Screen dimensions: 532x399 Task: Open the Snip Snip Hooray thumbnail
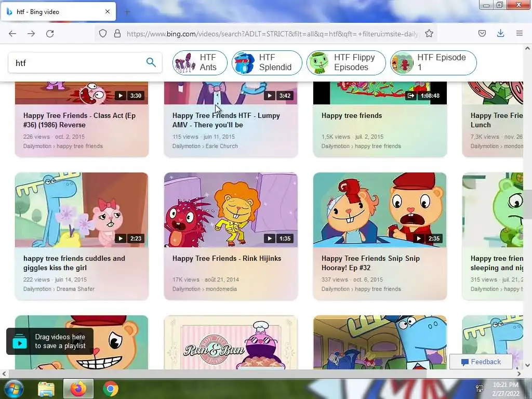[380, 210]
